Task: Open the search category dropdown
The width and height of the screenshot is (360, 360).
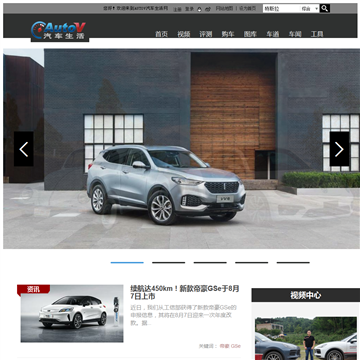Action: (310, 9)
